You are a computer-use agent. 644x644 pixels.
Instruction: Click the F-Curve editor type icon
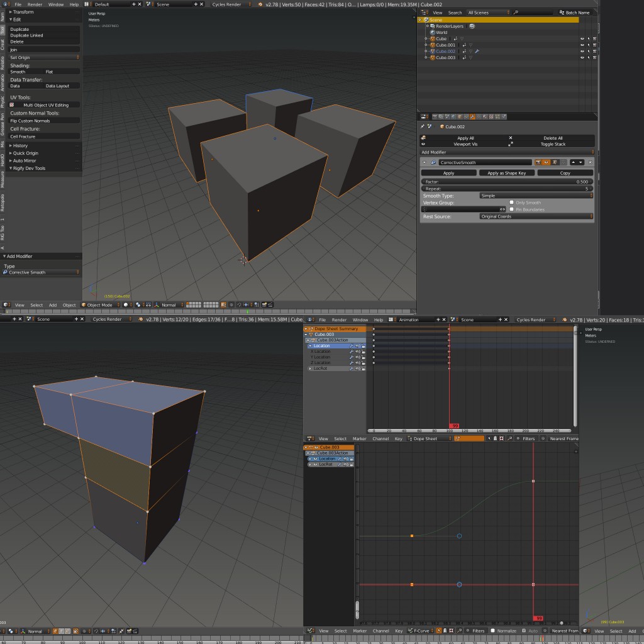(311, 631)
